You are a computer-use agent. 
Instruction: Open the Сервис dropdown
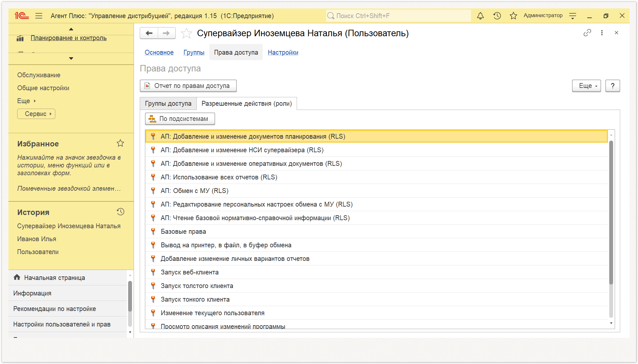pos(36,114)
